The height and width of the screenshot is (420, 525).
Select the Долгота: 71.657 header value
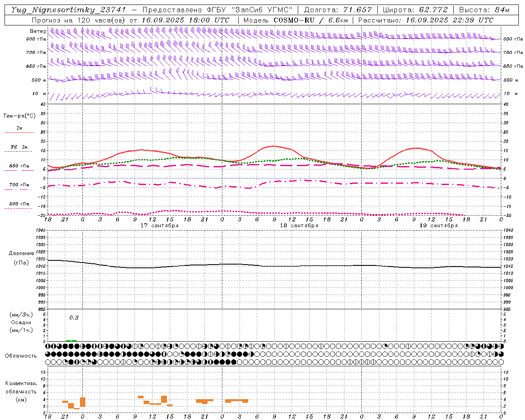(x=338, y=10)
